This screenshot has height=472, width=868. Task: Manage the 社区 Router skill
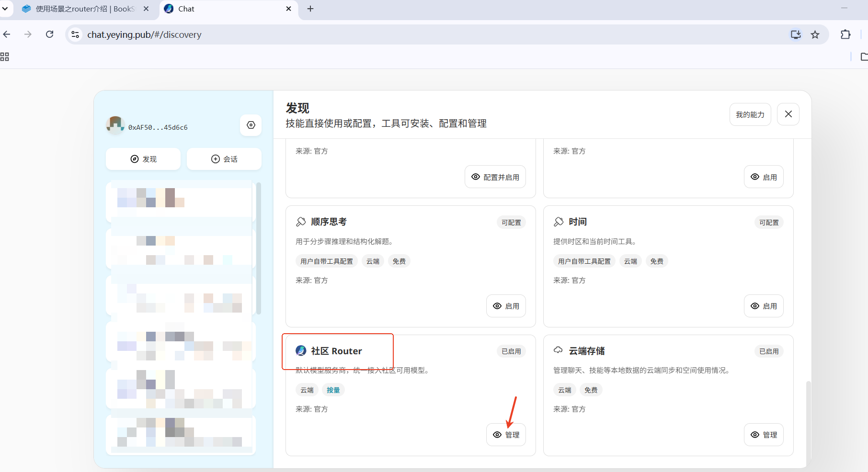click(x=506, y=435)
